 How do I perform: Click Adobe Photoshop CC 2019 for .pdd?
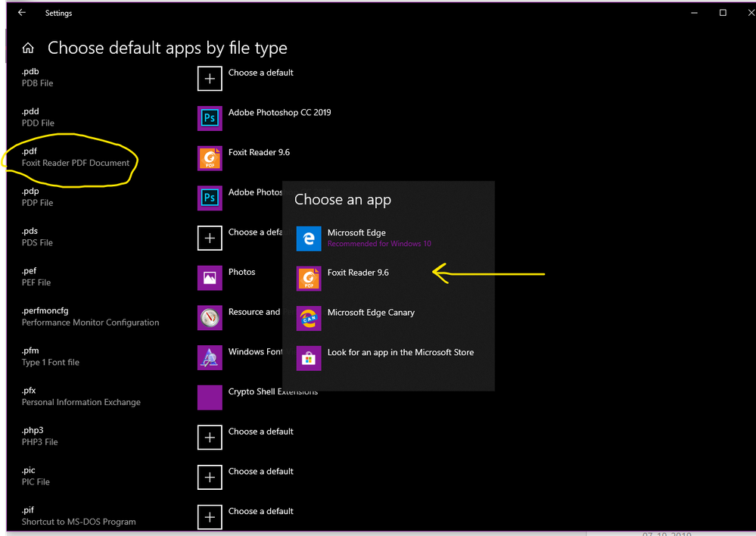280,112
